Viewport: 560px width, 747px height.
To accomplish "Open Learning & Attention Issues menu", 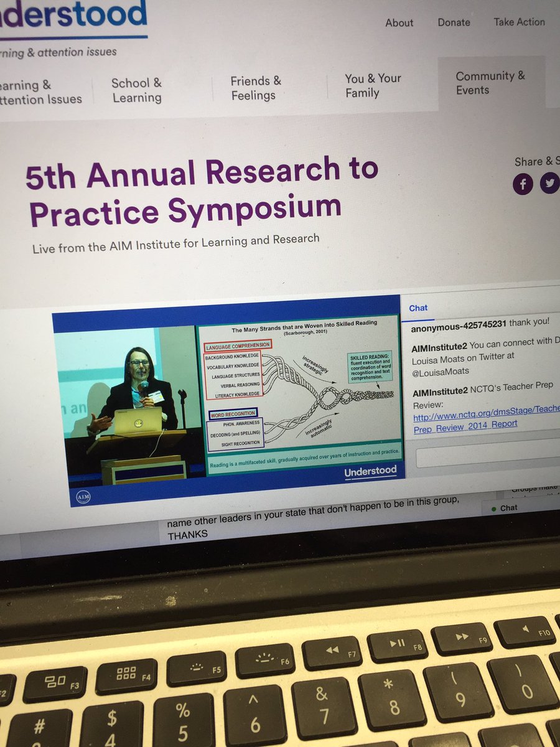I will point(41,92).
